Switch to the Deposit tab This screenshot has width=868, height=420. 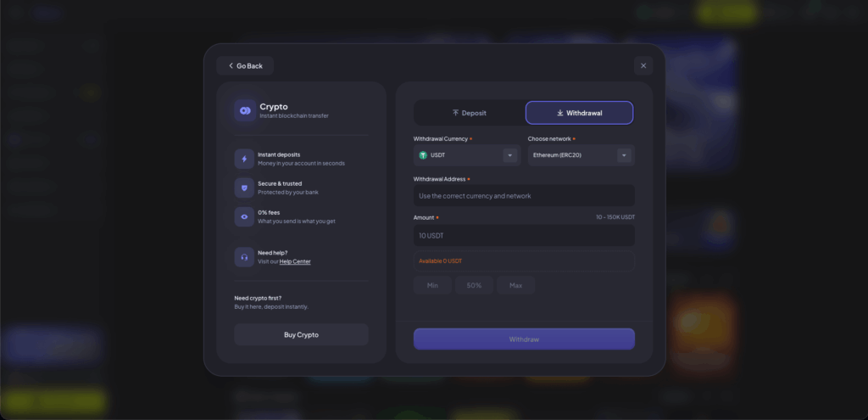tap(469, 113)
